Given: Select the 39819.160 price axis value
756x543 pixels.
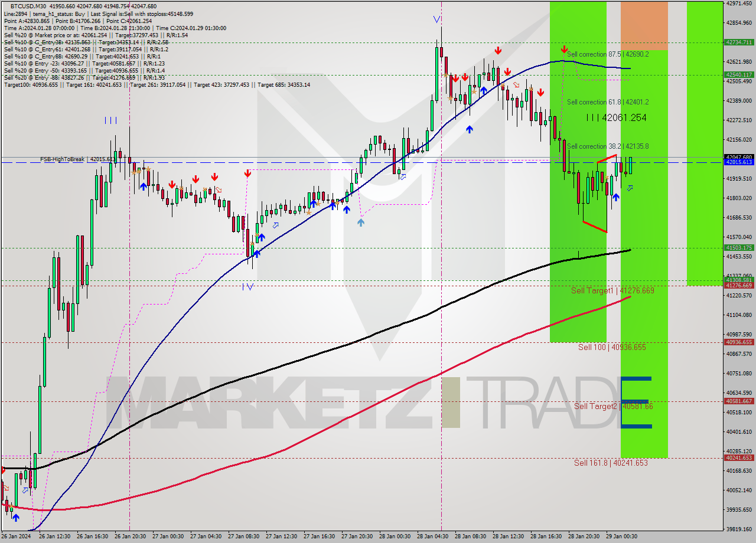Looking at the screenshot, I should coord(739,529).
